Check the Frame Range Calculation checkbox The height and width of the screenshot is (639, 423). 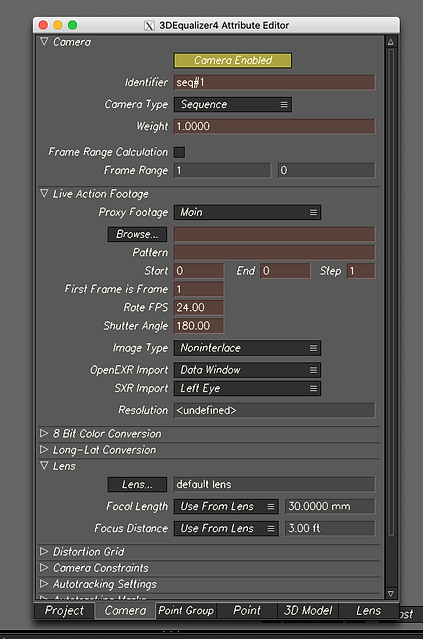[x=179, y=152]
